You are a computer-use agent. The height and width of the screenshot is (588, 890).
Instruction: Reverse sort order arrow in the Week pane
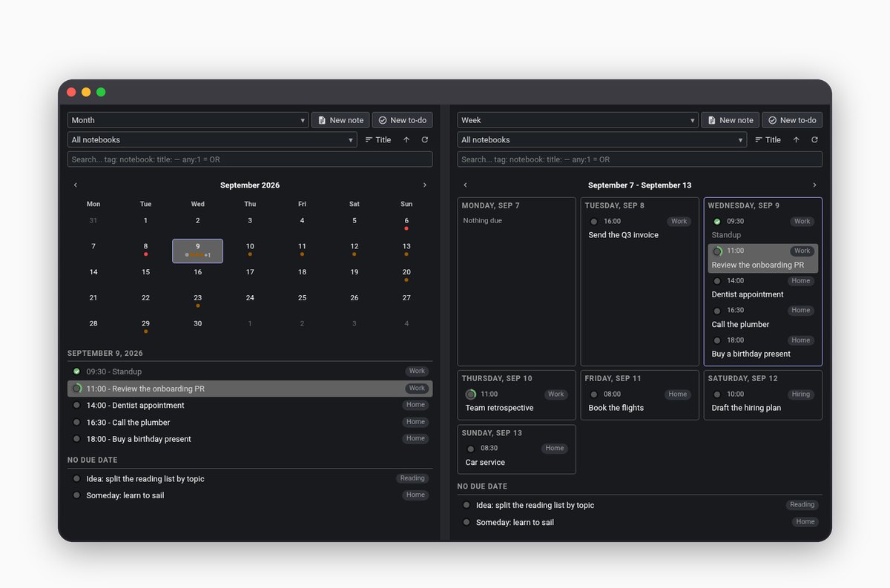[796, 139]
